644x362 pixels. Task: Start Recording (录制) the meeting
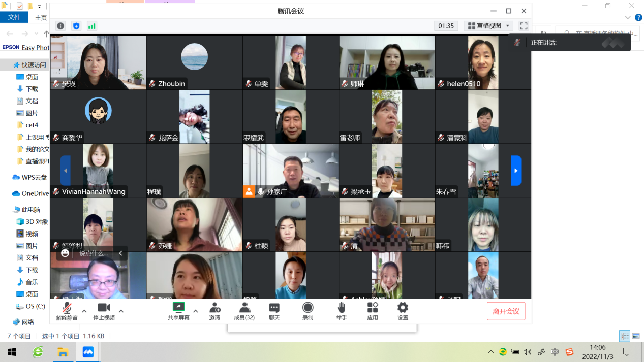[308, 311]
